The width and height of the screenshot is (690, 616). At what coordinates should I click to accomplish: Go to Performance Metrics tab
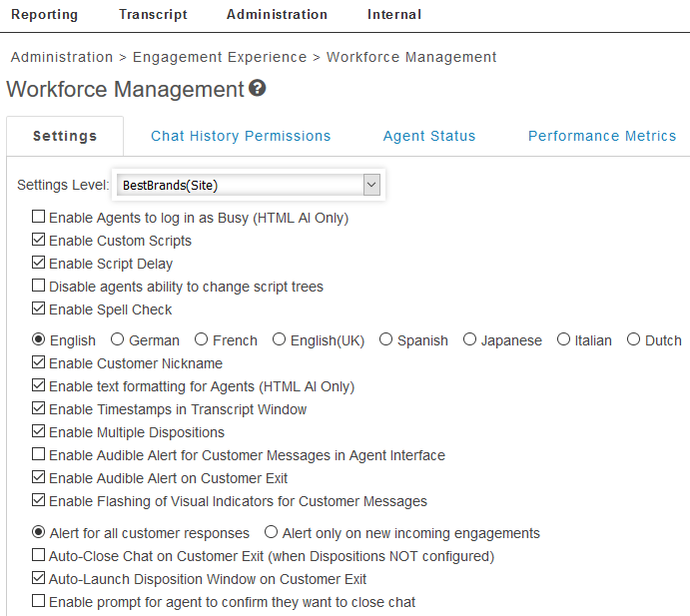coord(602,136)
